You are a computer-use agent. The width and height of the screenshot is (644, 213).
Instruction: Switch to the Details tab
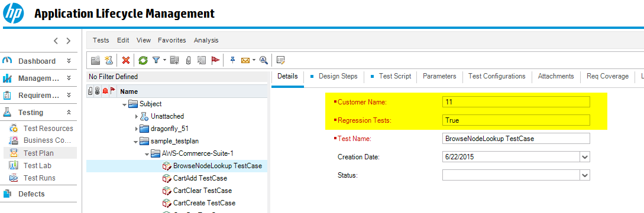tap(287, 76)
